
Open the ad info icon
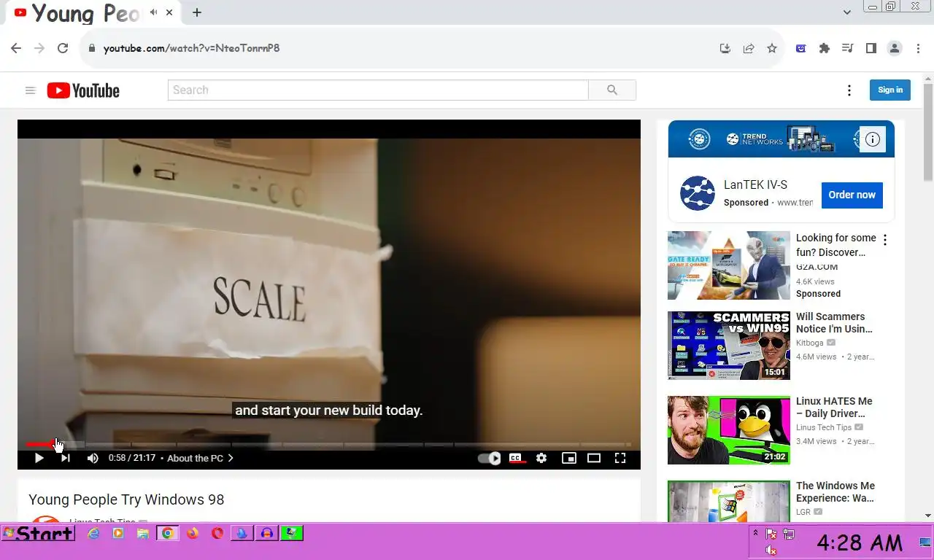873,139
